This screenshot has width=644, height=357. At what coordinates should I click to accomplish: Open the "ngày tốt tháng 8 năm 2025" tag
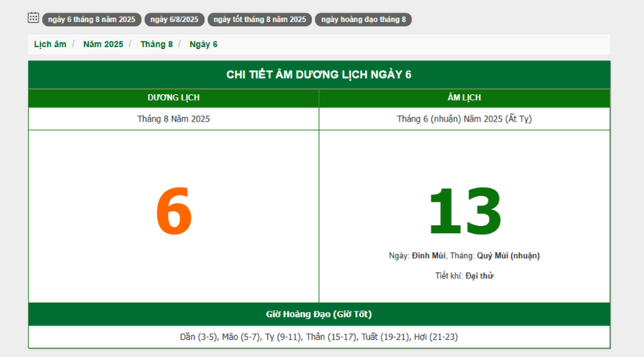click(259, 20)
